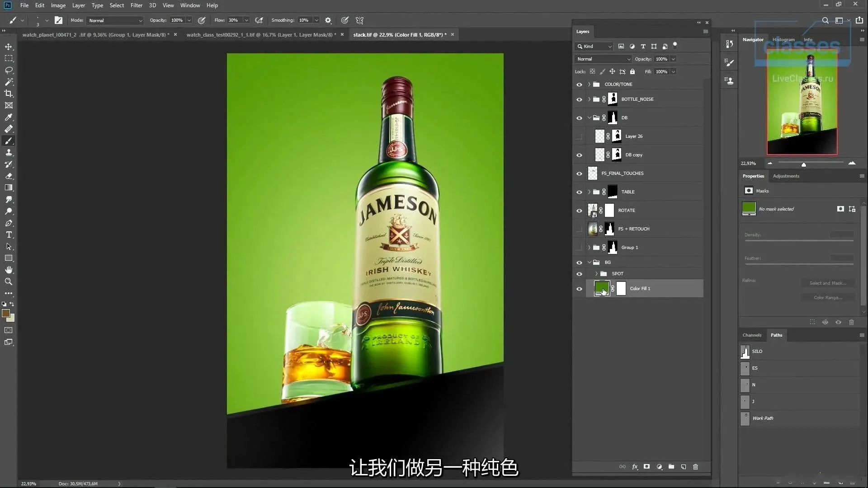
Task: Click Color Fill 1 green thumbnail
Action: pos(602,288)
